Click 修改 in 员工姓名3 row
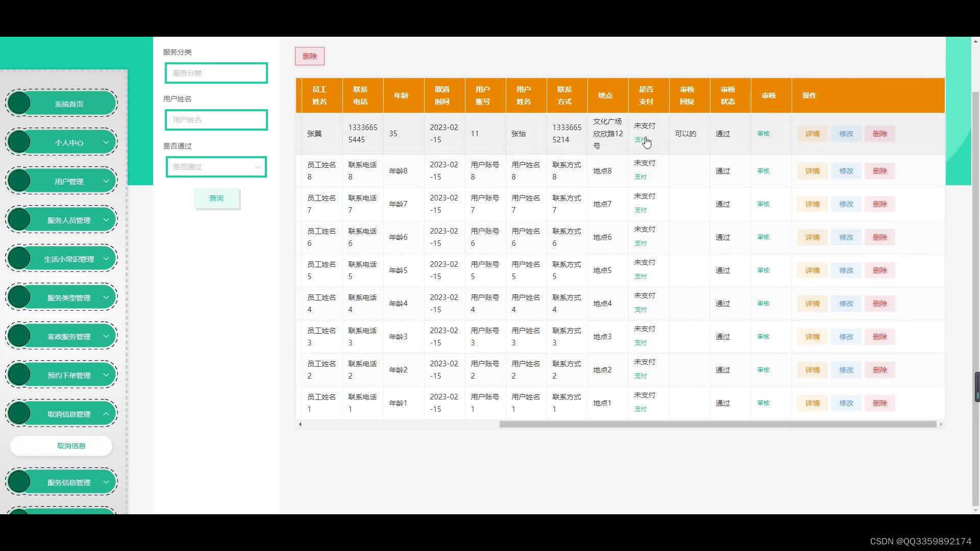This screenshot has height=551, width=980. tap(846, 337)
